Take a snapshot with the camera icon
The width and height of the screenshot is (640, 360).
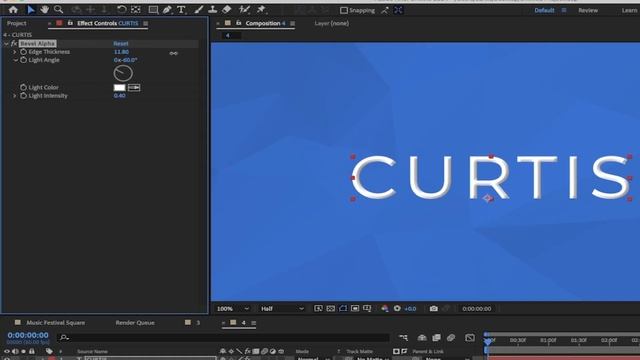433,309
